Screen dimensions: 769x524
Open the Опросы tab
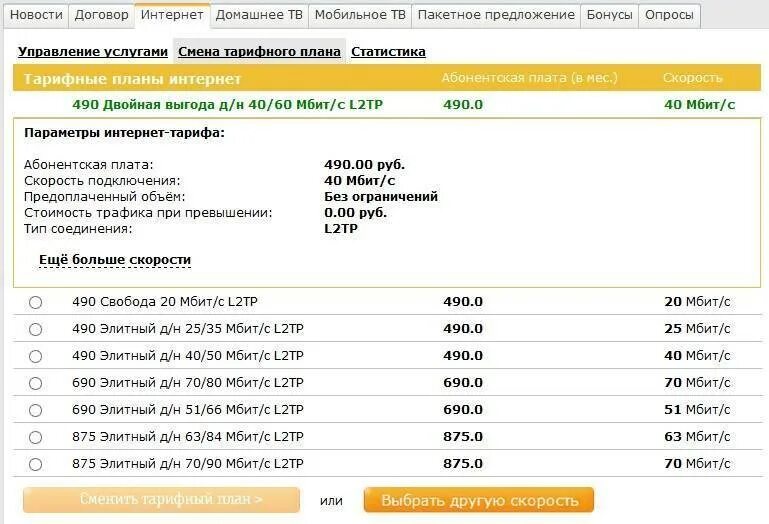[669, 15]
